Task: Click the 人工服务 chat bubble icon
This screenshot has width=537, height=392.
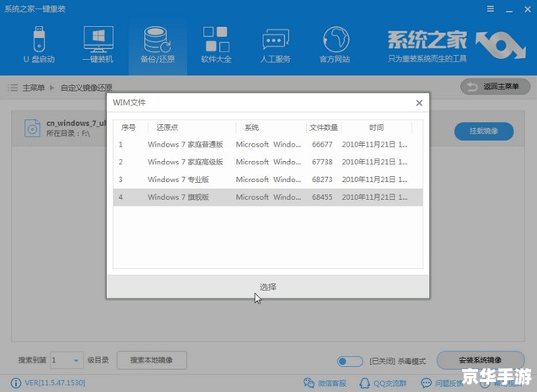Action: [276, 40]
